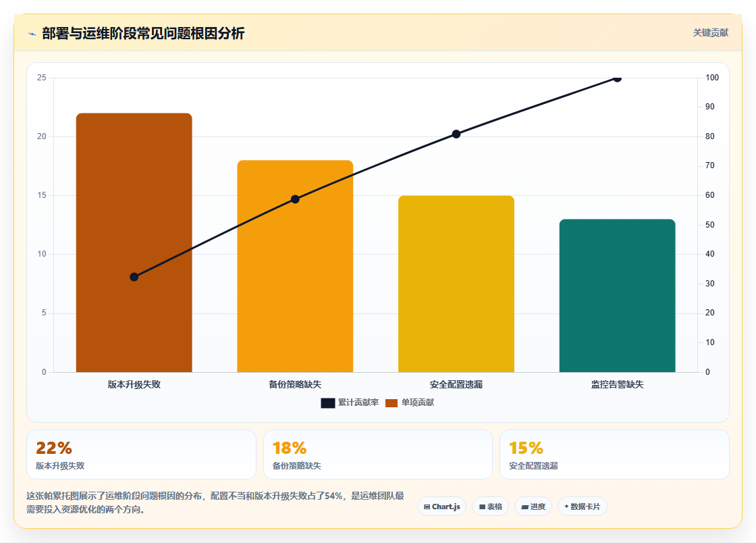Click the right axis value 50
Image resolution: width=756 pixels, height=543 pixels.
point(709,225)
